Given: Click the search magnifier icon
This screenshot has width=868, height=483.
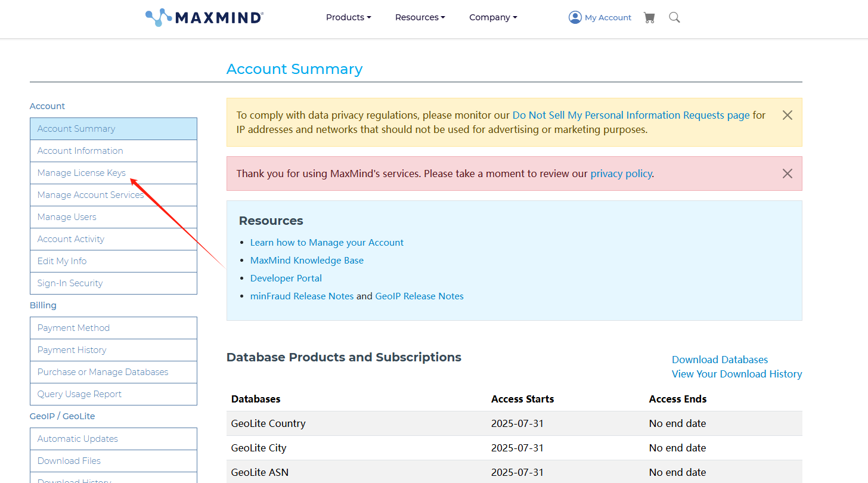Looking at the screenshot, I should (674, 18).
